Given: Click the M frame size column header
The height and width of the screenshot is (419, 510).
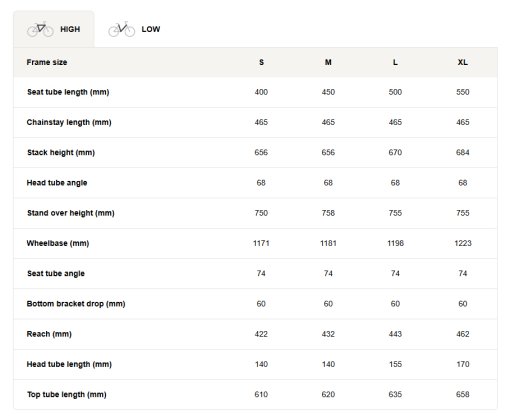Looking at the screenshot, I should 328,62.
